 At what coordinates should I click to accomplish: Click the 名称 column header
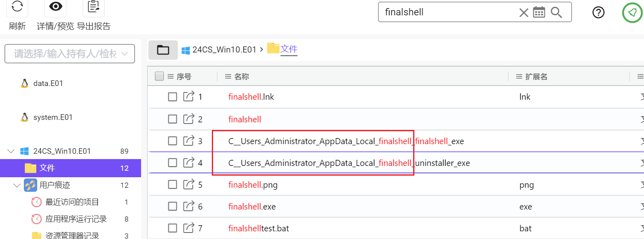click(241, 77)
